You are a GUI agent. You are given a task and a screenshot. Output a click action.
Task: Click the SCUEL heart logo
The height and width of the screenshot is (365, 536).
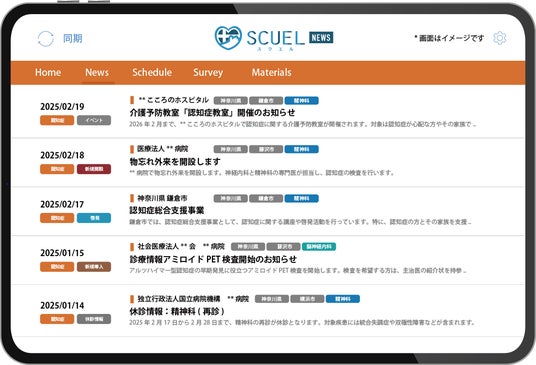coord(228,38)
